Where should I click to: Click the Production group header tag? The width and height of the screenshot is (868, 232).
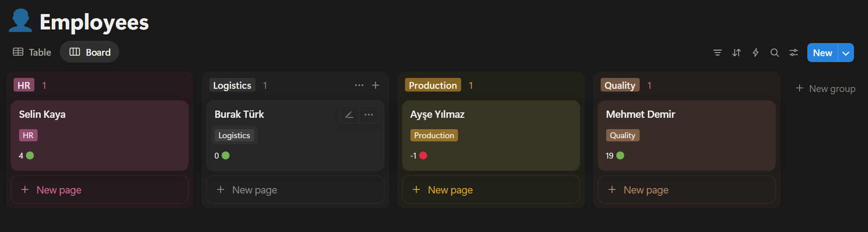coord(433,85)
